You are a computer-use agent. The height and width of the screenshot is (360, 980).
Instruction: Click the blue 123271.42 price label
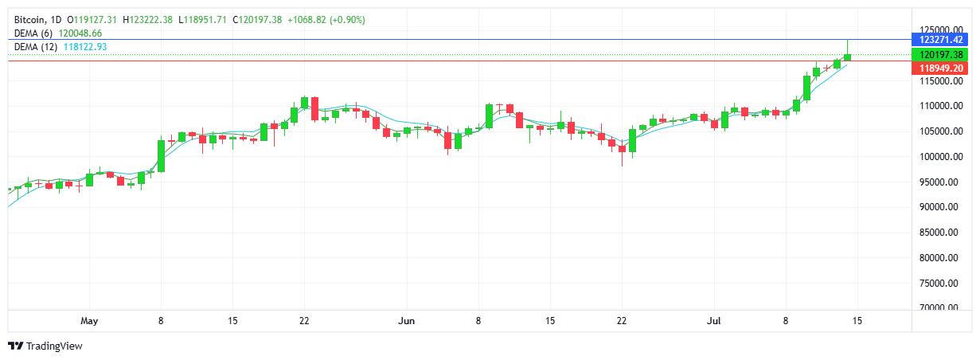[940, 39]
